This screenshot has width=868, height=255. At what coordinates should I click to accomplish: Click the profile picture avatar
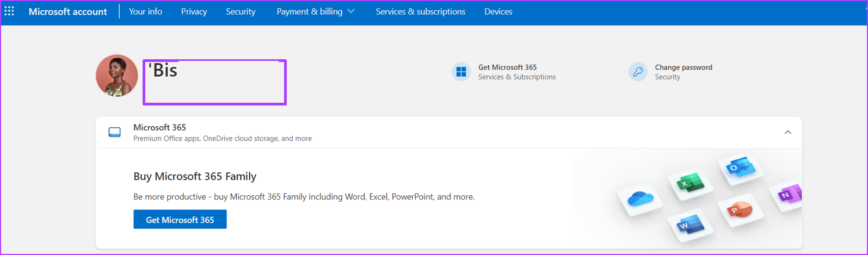pyautogui.click(x=117, y=76)
